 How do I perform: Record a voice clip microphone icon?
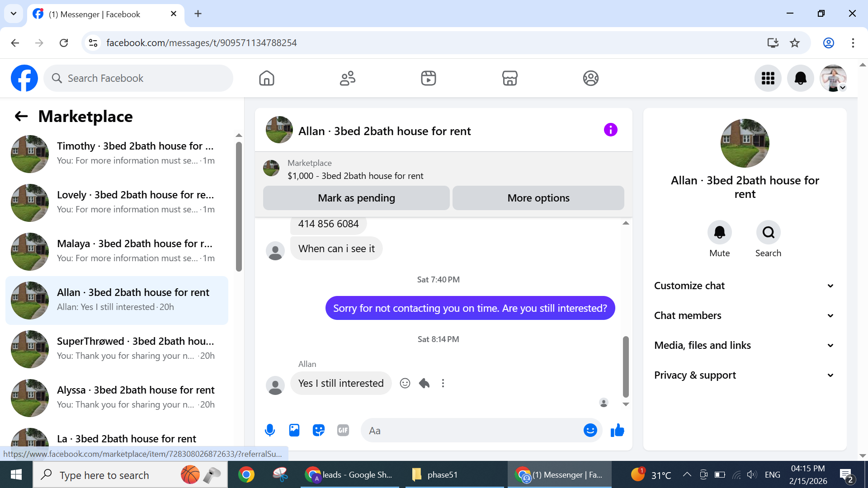click(x=270, y=430)
